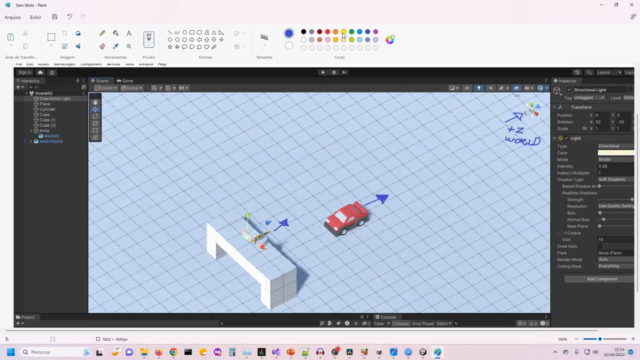Select the Unity Move tool
The width and height of the screenshot is (640, 360).
(95, 109)
